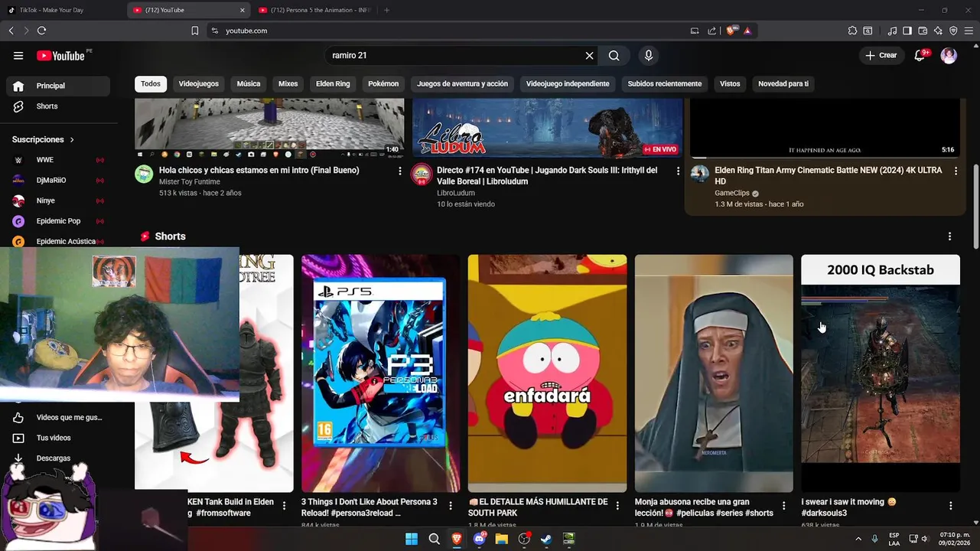The height and width of the screenshot is (551, 980).
Task: Reload the page
Action: coord(41,31)
